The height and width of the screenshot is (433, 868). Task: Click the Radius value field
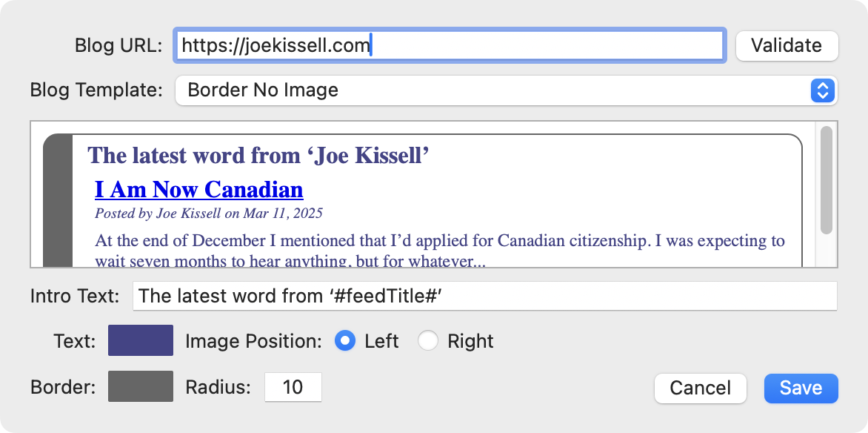[x=293, y=387]
